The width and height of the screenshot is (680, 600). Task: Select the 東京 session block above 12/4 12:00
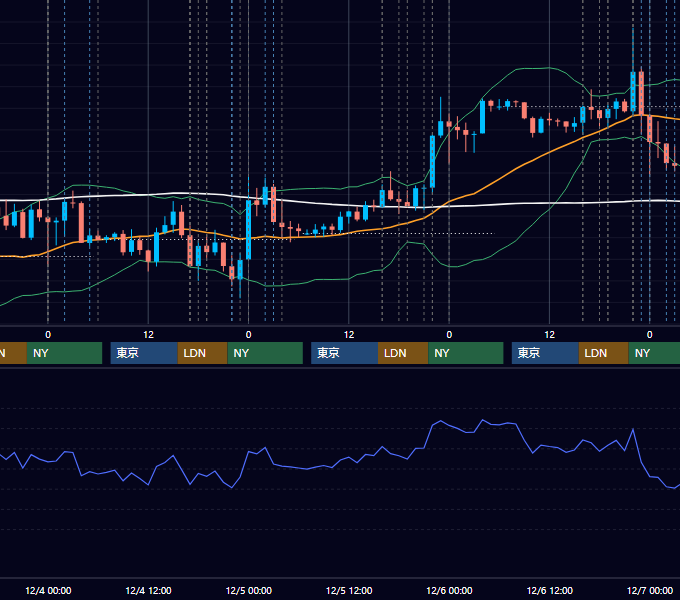(x=144, y=353)
